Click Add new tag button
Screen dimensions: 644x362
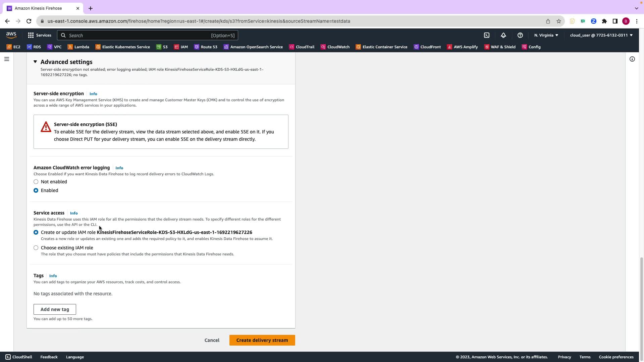[x=55, y=309]
